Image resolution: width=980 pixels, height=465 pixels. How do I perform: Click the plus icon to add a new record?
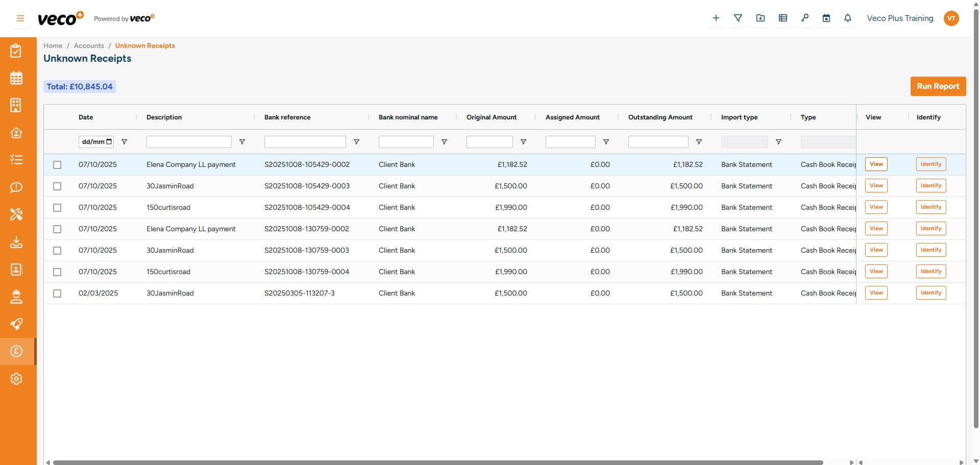click(x=716, y=18)
